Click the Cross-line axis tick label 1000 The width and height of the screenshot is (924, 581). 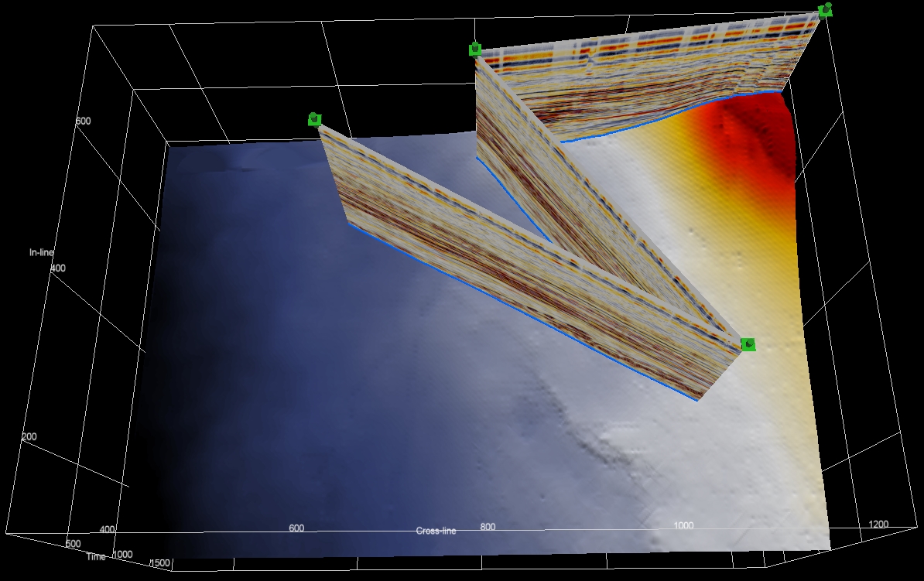(683, 525)
